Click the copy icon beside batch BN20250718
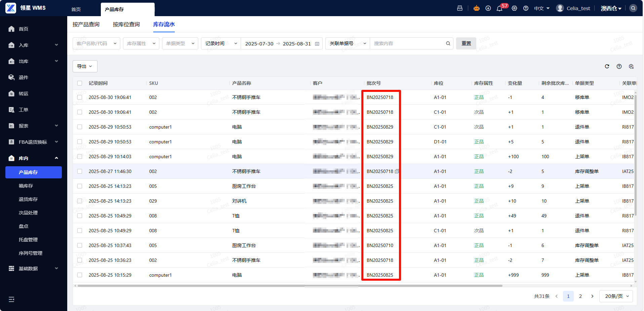 (397, 171)
